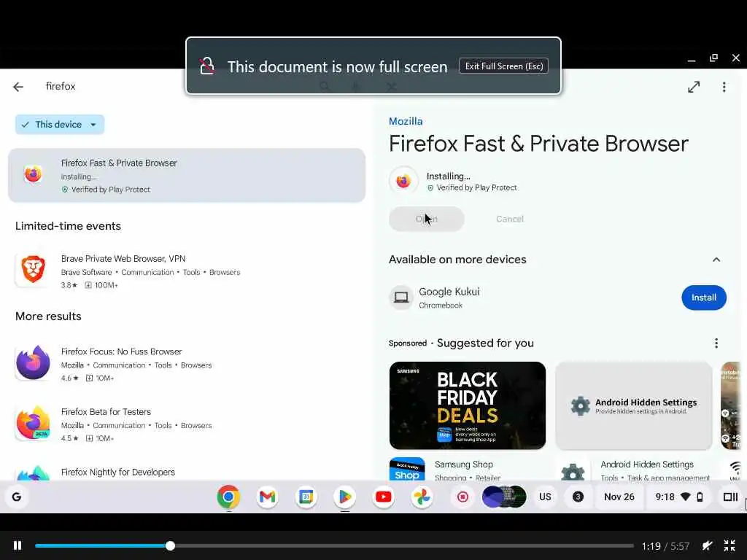Open the launcher G button on shelf
The width and height of the screenshot is (747, 560).
tap(17, 497)
